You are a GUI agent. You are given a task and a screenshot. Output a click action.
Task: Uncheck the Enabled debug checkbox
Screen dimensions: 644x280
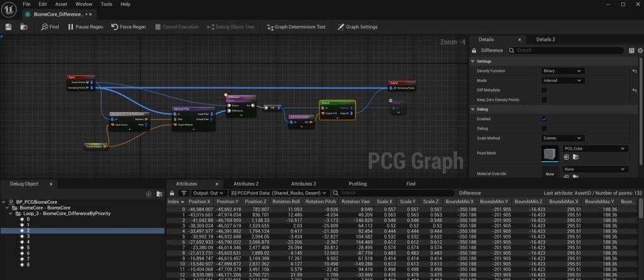[544, 118]
